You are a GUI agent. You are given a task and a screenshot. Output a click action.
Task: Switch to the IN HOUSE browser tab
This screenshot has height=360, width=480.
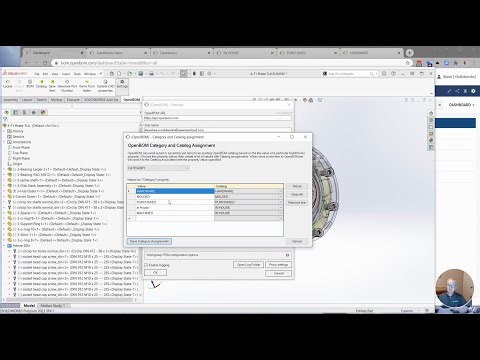(x=245, y=53)
